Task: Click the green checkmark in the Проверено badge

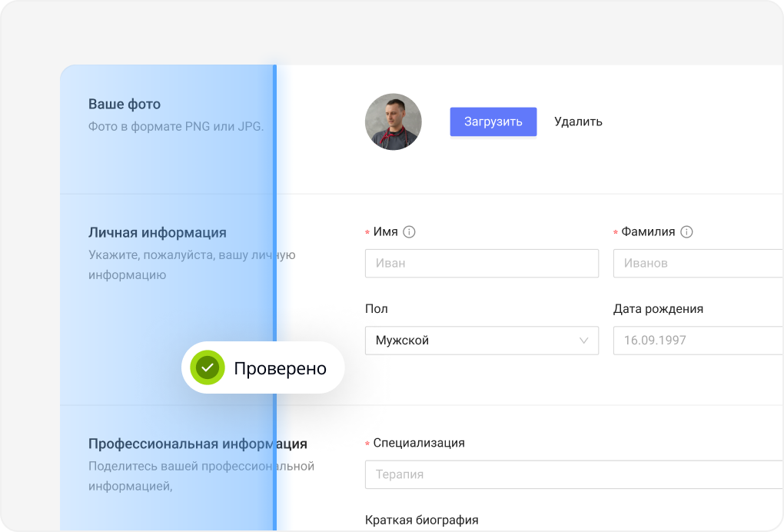Action: pos(206,367)
